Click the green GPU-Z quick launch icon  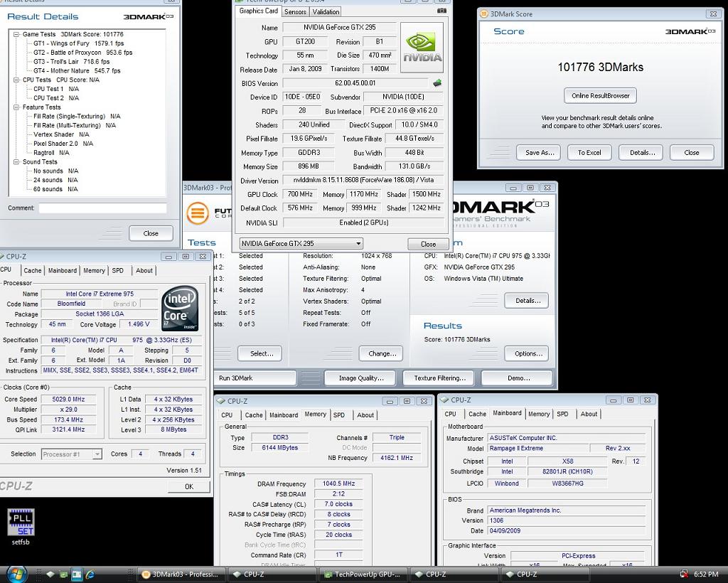pos(63,574)
